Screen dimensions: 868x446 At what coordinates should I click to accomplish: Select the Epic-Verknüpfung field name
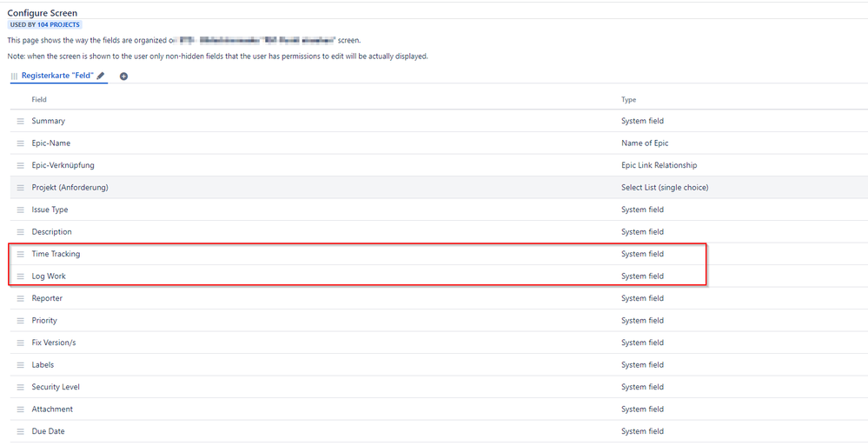pos(63,165)
